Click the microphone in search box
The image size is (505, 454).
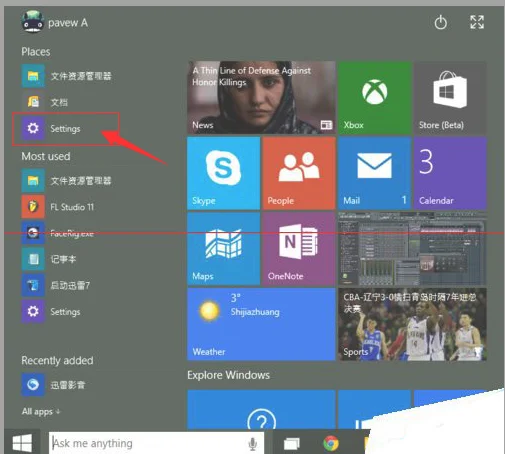click(253, 444)
